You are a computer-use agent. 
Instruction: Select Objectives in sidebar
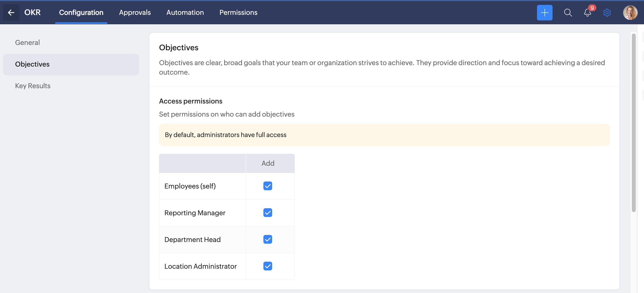click(x=32, y=64)
